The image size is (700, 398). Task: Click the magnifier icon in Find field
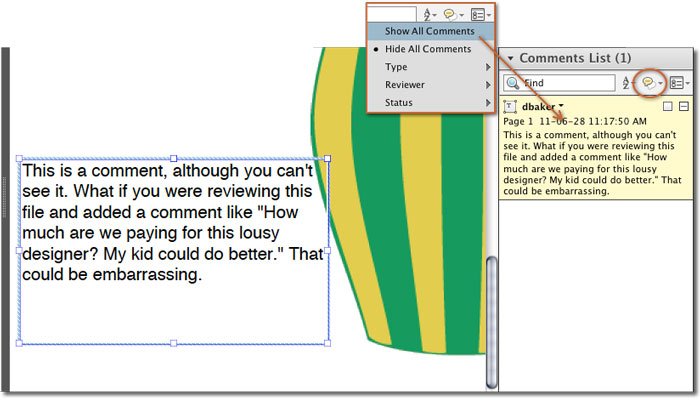click(x=513, y=83)
